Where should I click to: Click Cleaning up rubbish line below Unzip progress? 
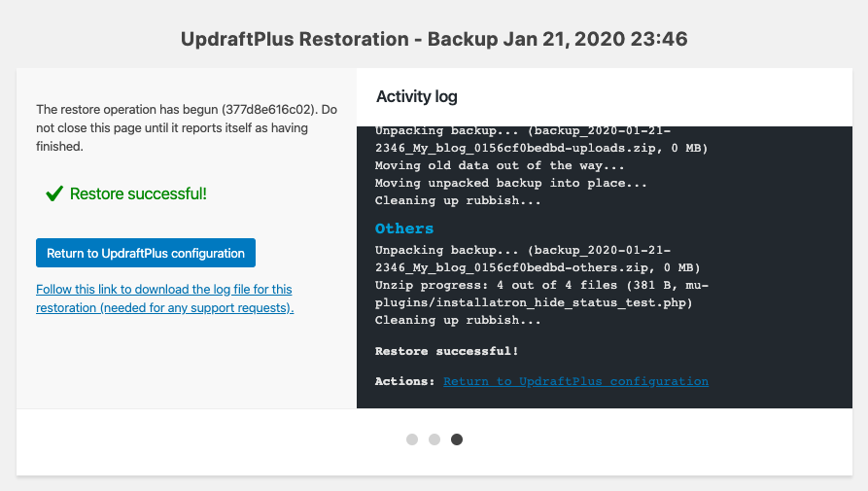[x=458, y=321]
